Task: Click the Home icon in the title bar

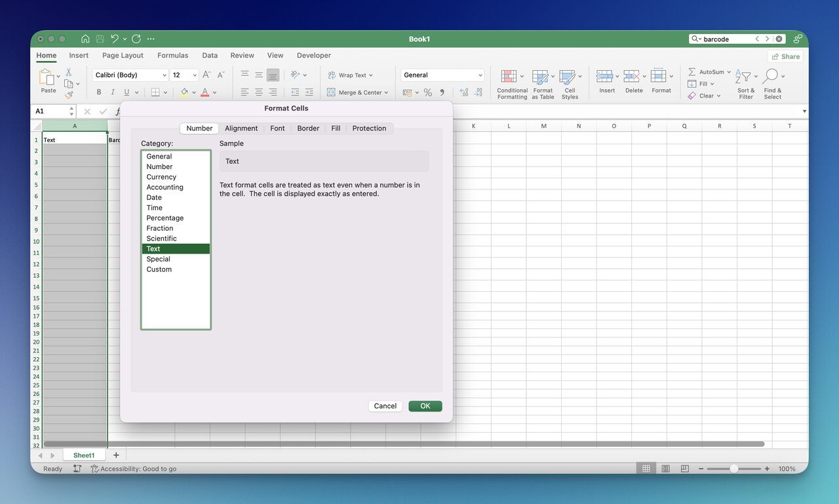Action: click(x=85, y=39)
